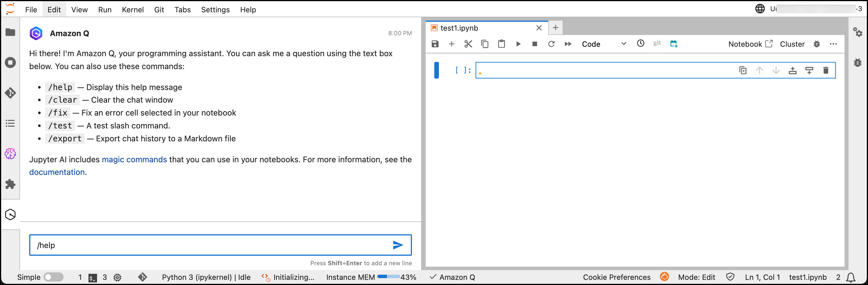Open the Git sidebar panel
The width and height of the screenshot is (868, 285).
coord(10,93)
